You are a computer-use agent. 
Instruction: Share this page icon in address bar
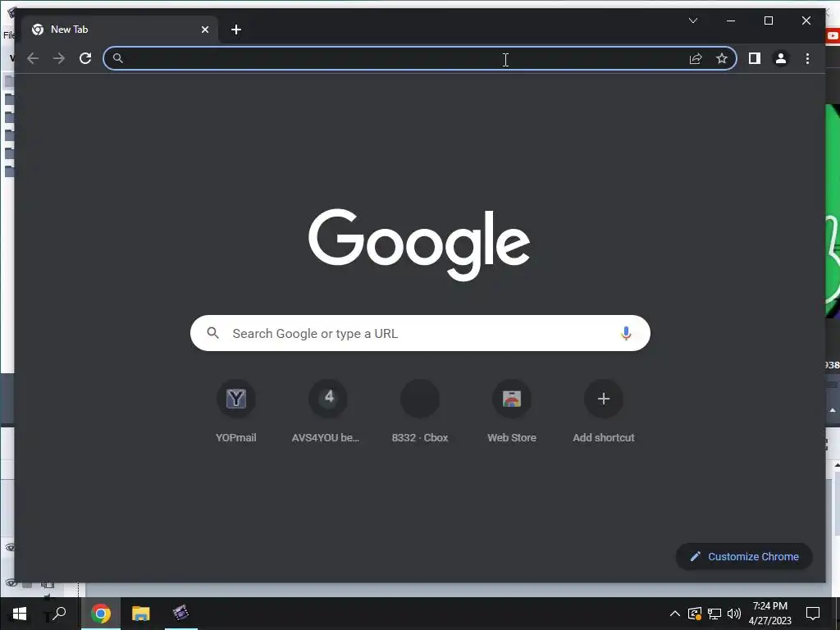(696, 58)
